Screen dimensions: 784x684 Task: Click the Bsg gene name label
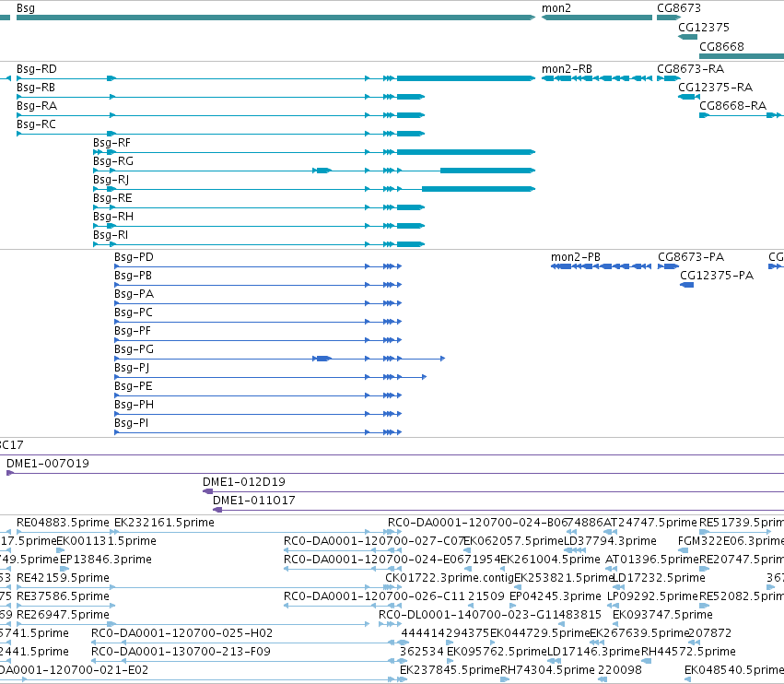(x=26, y=8)
